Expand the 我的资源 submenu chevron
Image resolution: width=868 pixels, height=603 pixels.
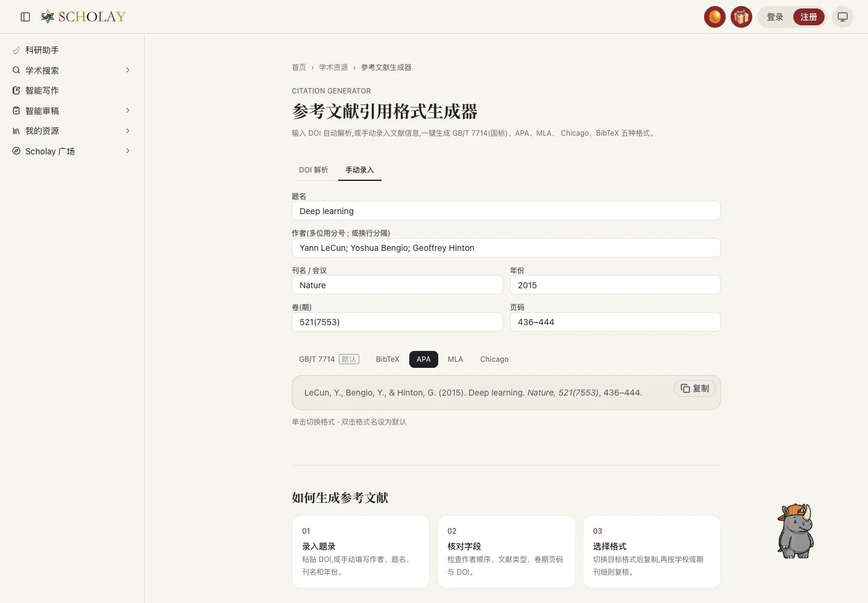(x=128, y=131)
